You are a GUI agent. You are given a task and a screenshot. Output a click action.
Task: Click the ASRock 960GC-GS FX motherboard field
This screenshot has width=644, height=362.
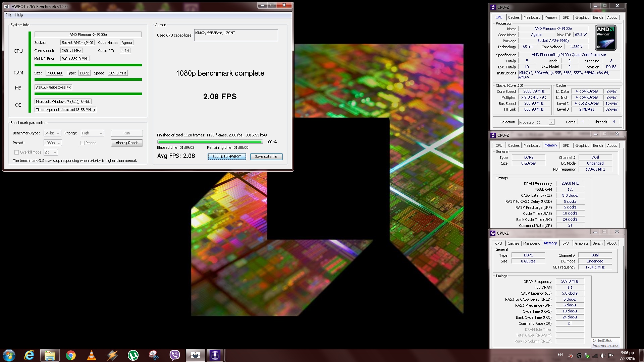coord(53,87)
